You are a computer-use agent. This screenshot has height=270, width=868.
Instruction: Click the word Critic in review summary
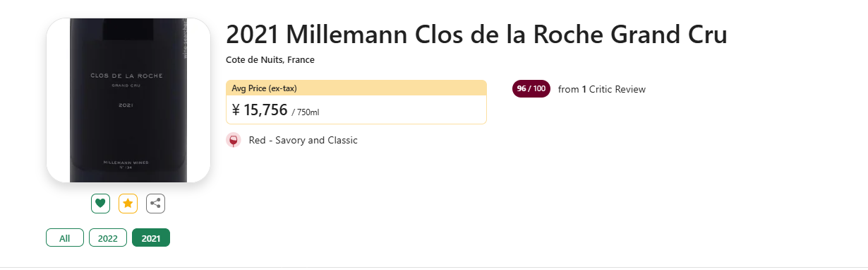click(x=602, y=89)
